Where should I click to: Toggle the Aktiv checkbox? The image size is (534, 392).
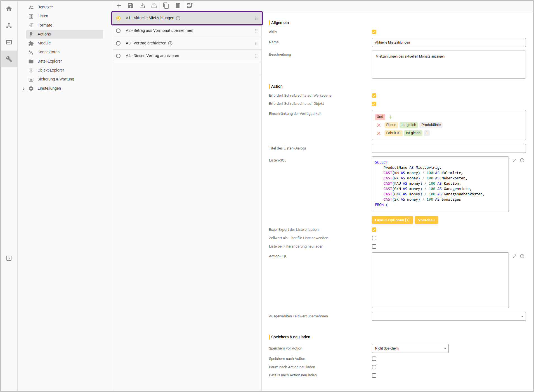(x=374, y=32)
